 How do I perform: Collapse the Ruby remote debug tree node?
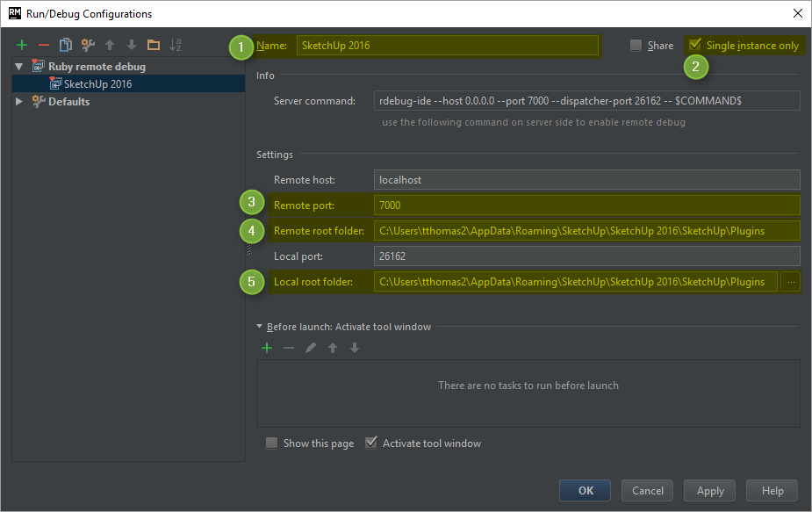pos(19,67)
